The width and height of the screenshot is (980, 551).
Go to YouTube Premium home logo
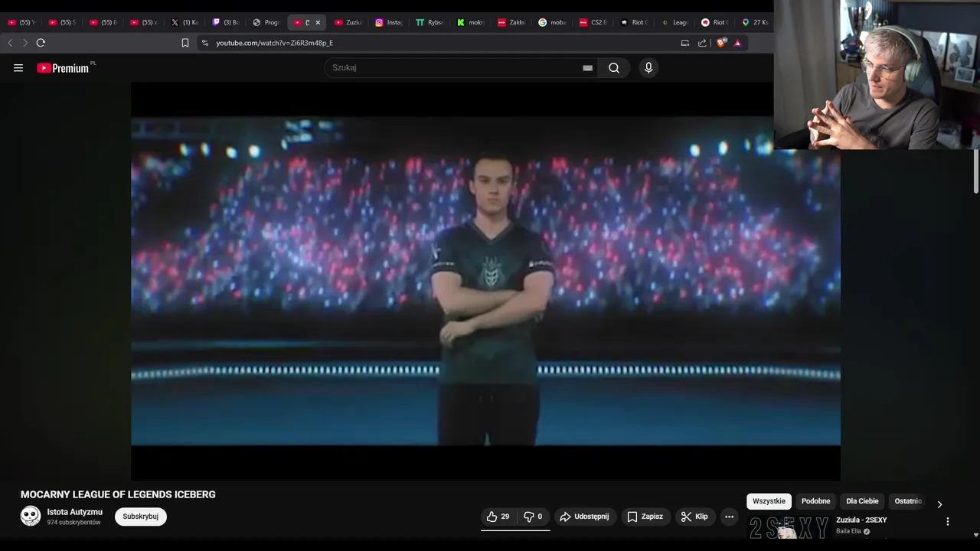click(x=64, y=68)
